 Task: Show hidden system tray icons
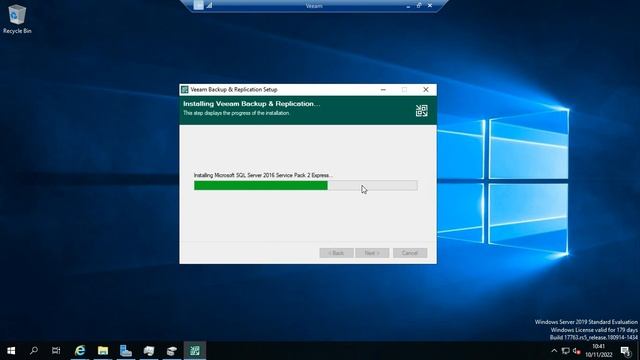tap(554, 351)
